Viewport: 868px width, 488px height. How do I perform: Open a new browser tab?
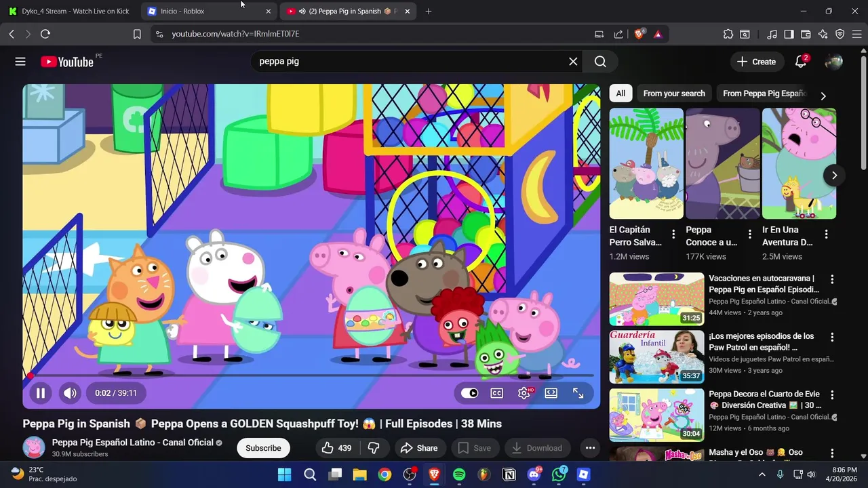tap(428, 11)
